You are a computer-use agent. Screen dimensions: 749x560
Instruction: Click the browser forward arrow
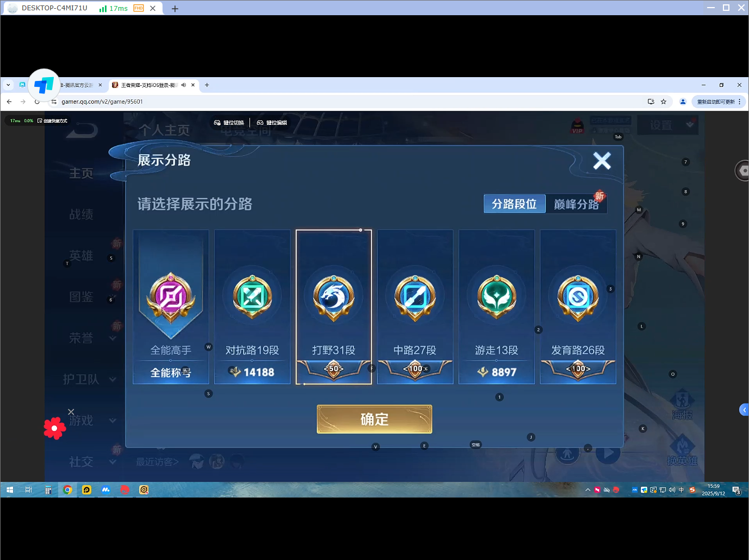coord(23,102)
